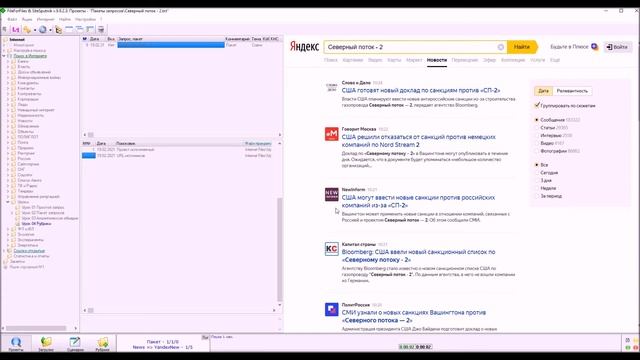Clear the Yandex search field with the X icon
The image size is (640, 360).
pyautogui.click(x=500, y=47)
